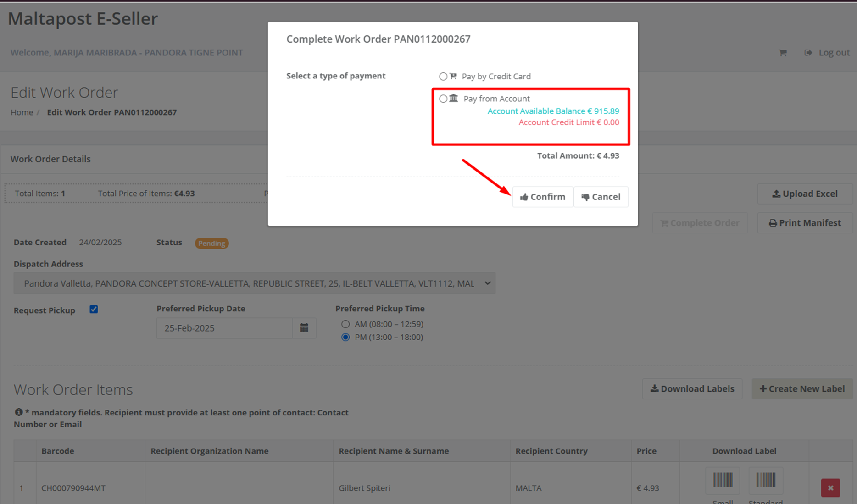Open the Dispatch Address dropdown

(x=255, y=283)
